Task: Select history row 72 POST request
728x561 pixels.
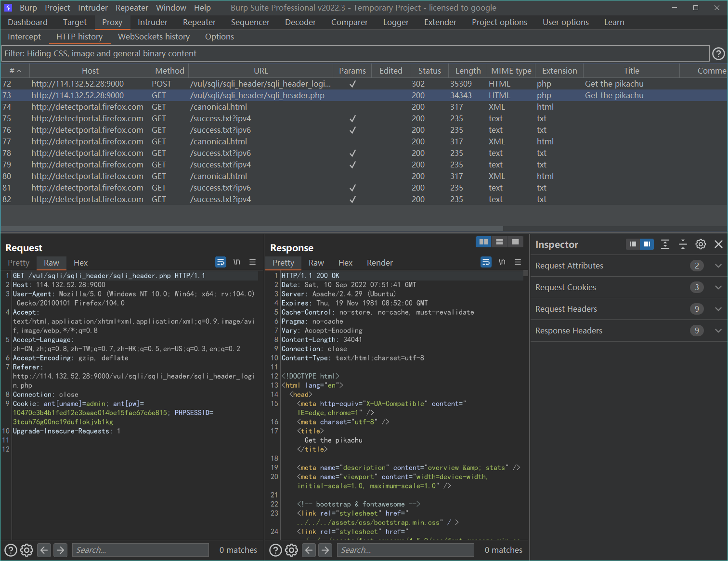Action: (x=364, y=84)
